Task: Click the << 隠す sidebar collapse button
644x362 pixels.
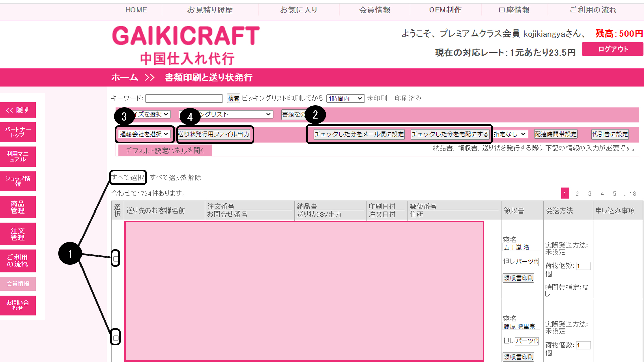Action: (x=18, y=110)
